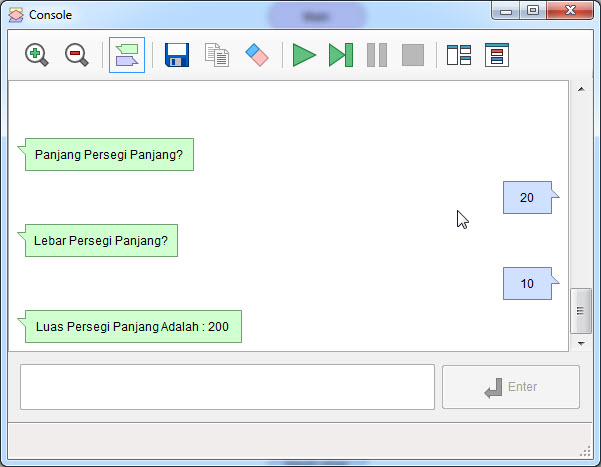Open the variable watch window icon

click(497, 55)
